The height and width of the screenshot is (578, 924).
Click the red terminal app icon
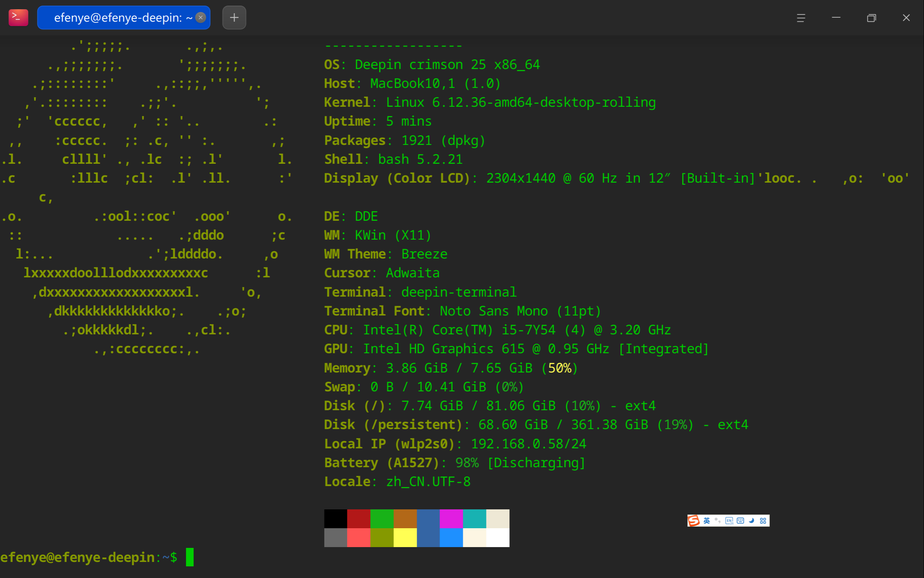tap(18, 17)
